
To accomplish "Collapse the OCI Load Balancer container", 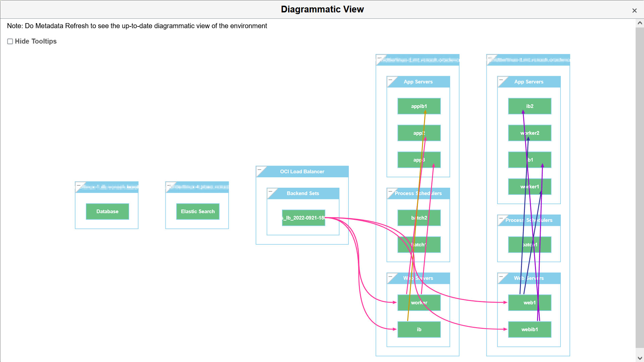I will 260,170.
